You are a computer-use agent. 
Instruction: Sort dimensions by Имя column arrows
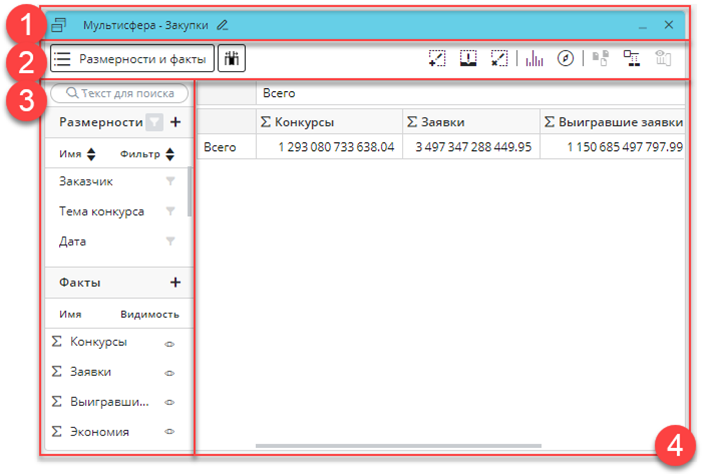tap(92, 154)
